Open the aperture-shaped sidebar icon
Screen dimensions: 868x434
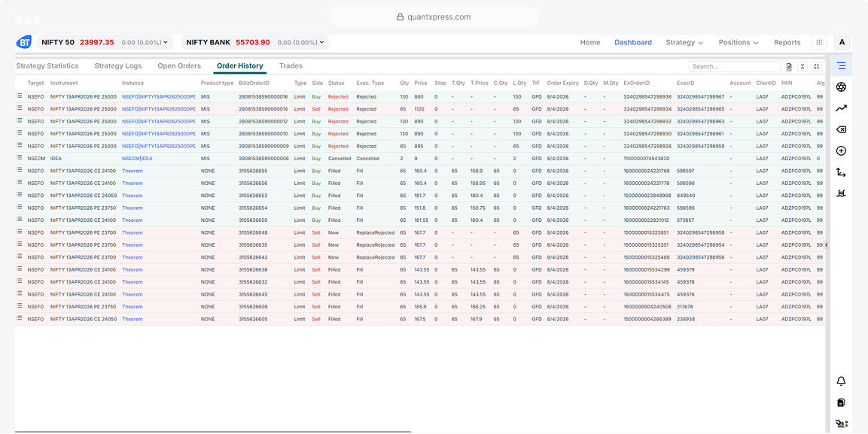coord(842,86)
